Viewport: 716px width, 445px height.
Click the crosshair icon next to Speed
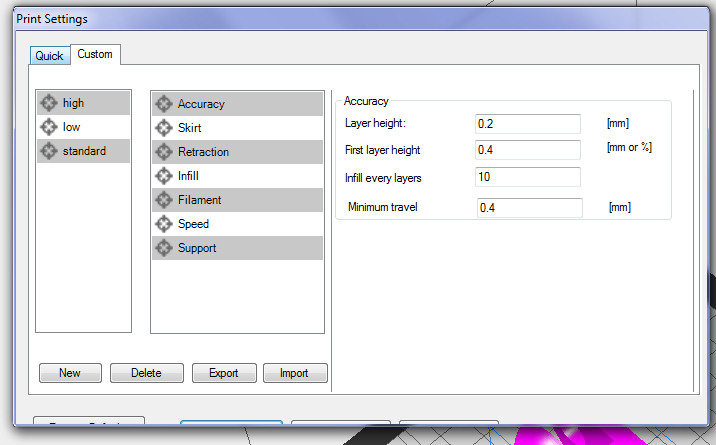tap(163, 224)
